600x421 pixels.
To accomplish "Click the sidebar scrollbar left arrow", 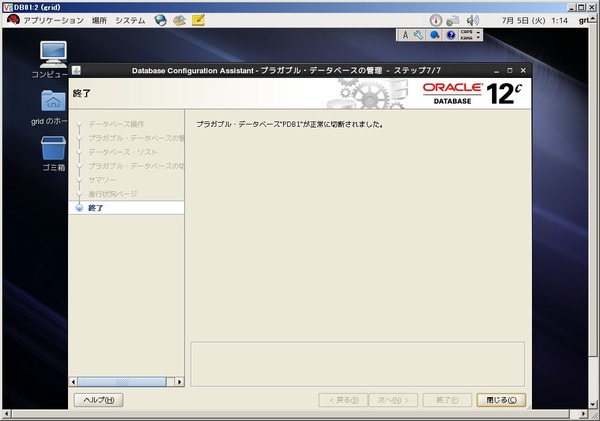I will 73,382.
